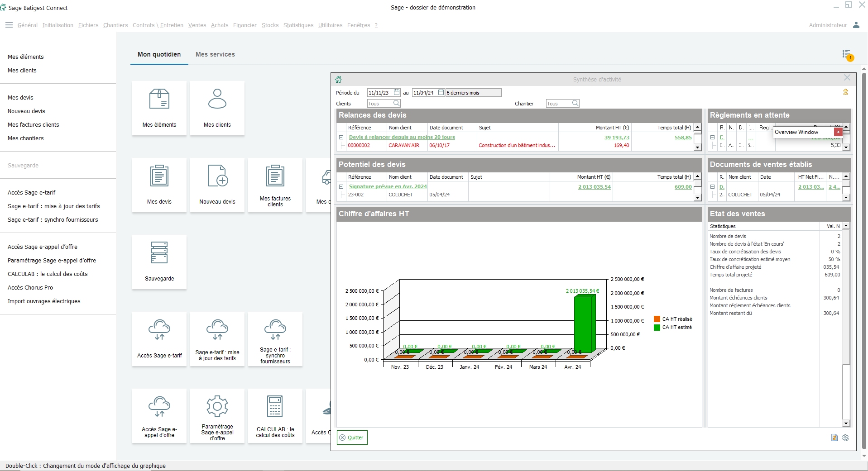The height and width of the screenshot is (471, 868).
Task: Click sidebar link Mes factures clients
Action: pyautogui.click(x=34, y=124)
